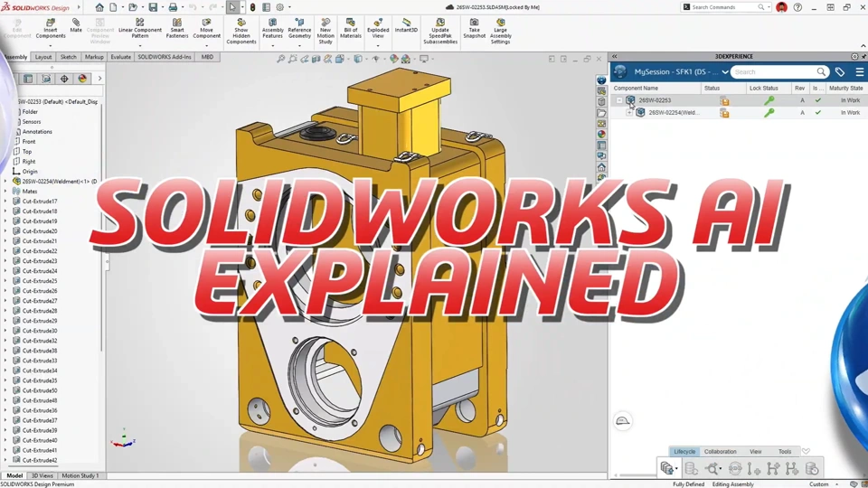The width and height of the screenshot is (868, 488).
Task: Click Take Snapshot tool
Action: [x=475, y=29]
